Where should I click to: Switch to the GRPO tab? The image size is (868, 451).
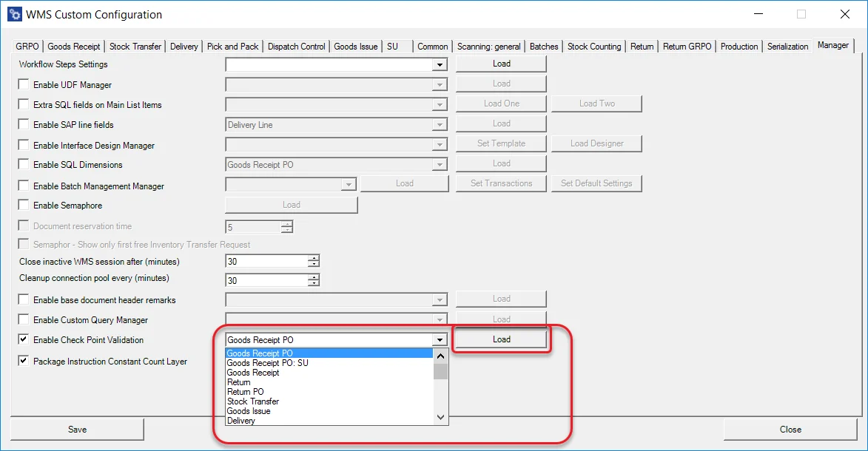[26, 46]
